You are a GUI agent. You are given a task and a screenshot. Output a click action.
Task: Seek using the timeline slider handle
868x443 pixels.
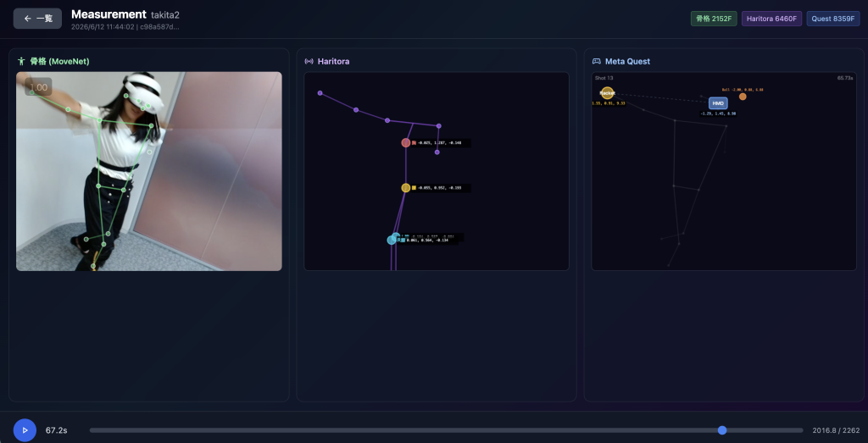pyautogui.click(x=722, y=430)
